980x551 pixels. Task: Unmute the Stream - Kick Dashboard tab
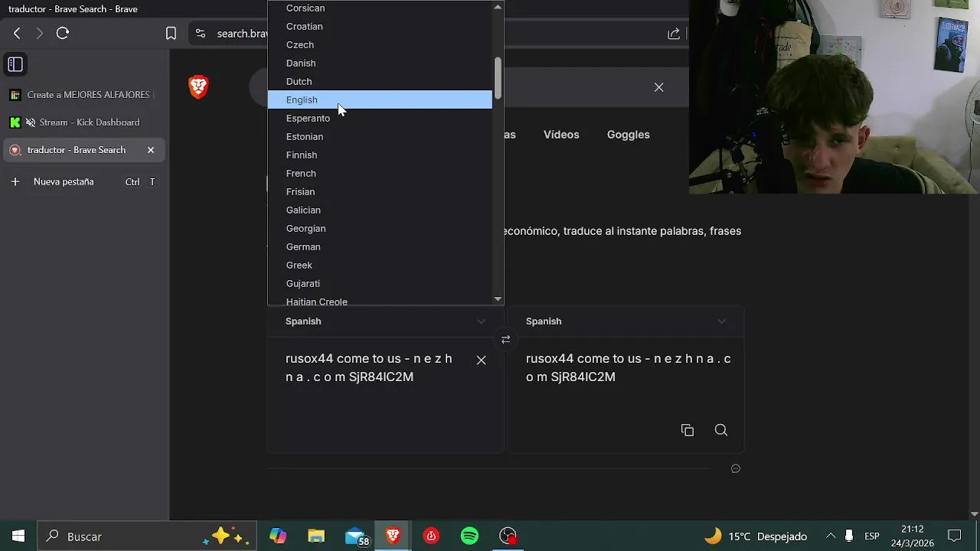31,122
